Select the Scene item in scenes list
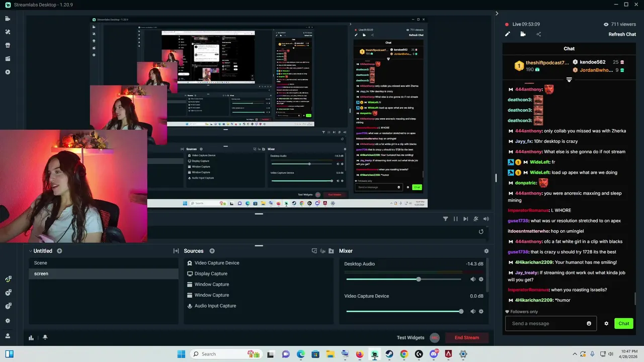Image resolution: width=644 pixels, height=362 pixels. [x=103, y=263]
